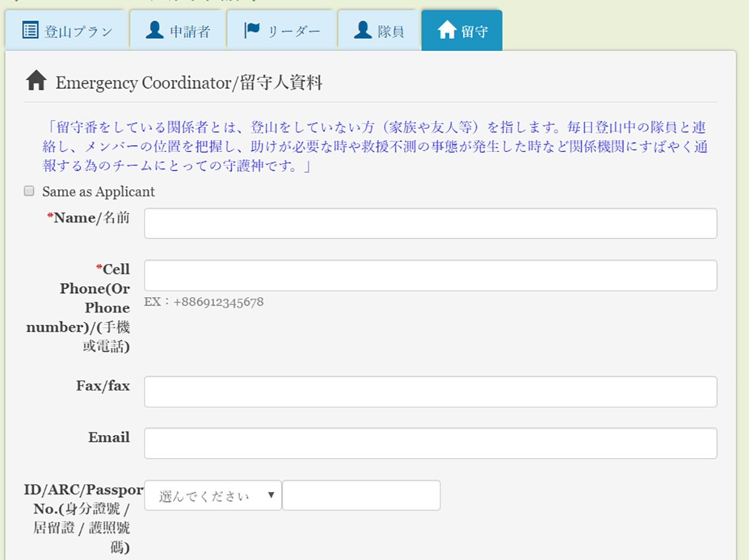Click the arrow on the ID type selector
This screenshot has height=560, width=749.
click(271, 495)
